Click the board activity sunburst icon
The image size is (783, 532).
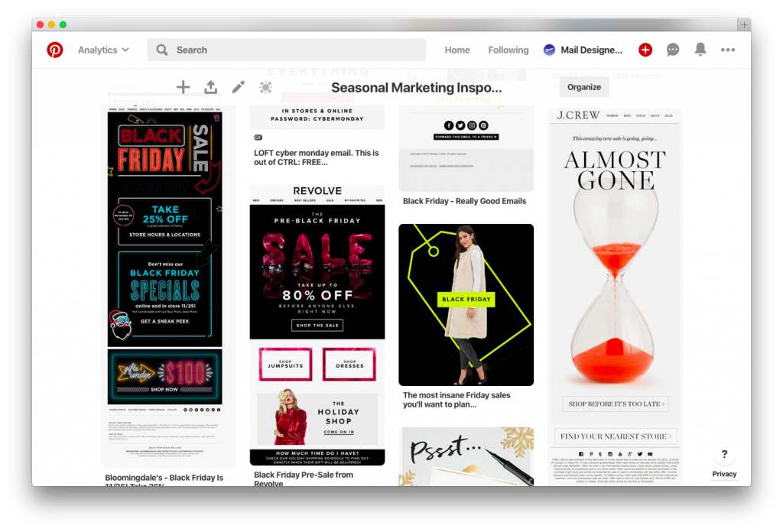pos(265,87)
